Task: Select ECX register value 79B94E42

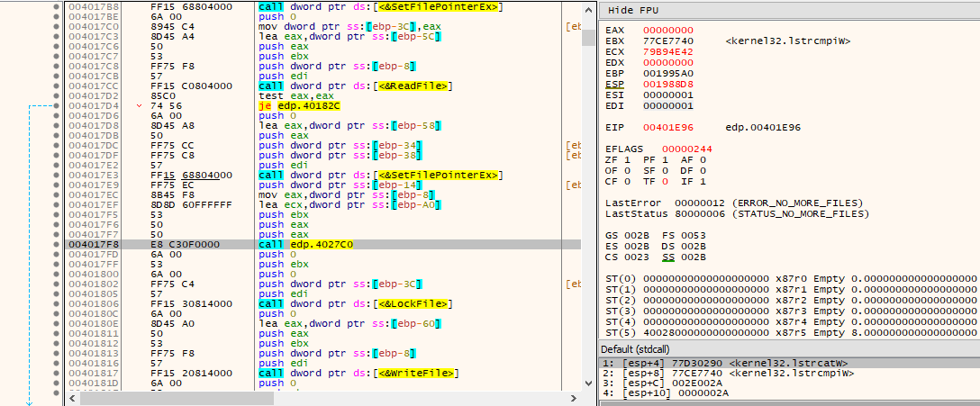Action: click(667, 51)
